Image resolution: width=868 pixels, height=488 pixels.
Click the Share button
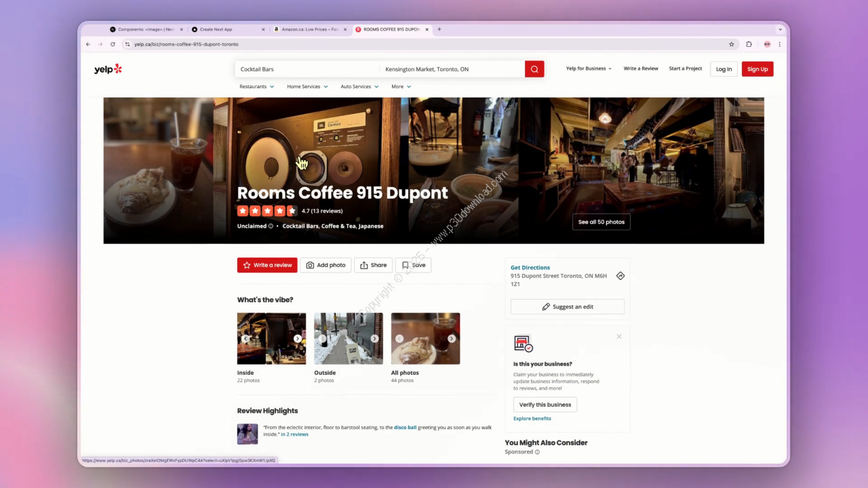pos(373,265)
